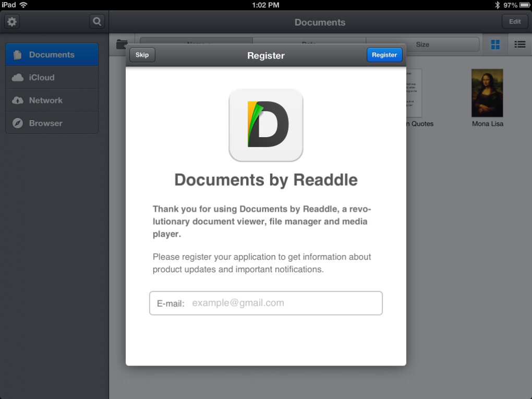Image resolution: width=532 pixels, height=399 pixels.
Task: Open the settings gear icon
Action: click(12, 22)
